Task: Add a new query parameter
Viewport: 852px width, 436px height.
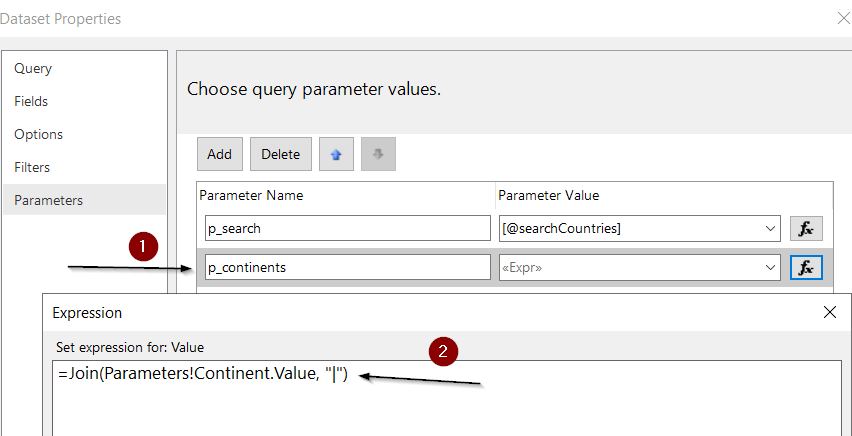Action: click(220, 154)
